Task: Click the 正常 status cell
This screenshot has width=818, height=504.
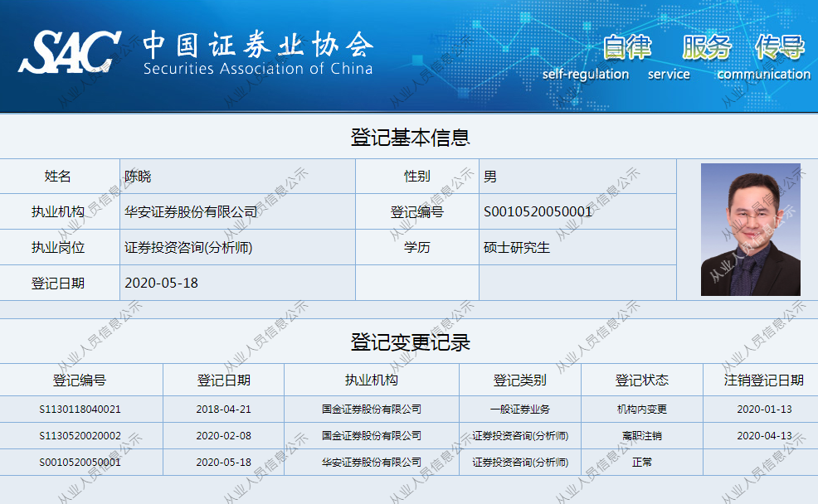Action: point(643,463)
